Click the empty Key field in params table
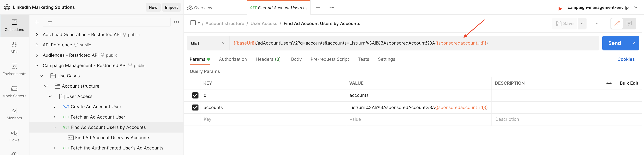Viewport: 644px width, 155px height. (273, 119)
